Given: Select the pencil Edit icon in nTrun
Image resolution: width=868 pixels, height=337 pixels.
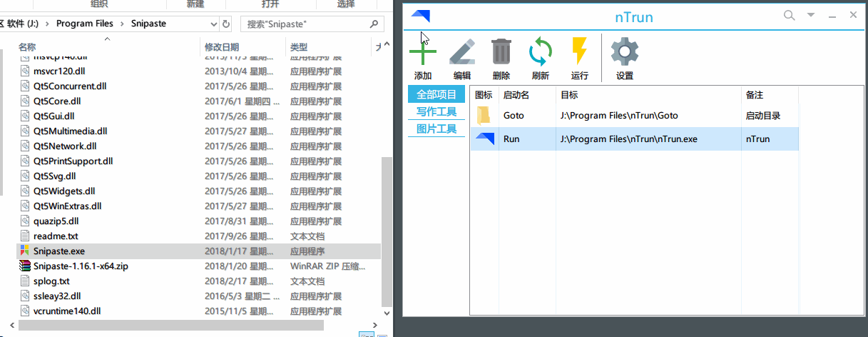Looking at the screenshot, I should [x=462, y=52].
